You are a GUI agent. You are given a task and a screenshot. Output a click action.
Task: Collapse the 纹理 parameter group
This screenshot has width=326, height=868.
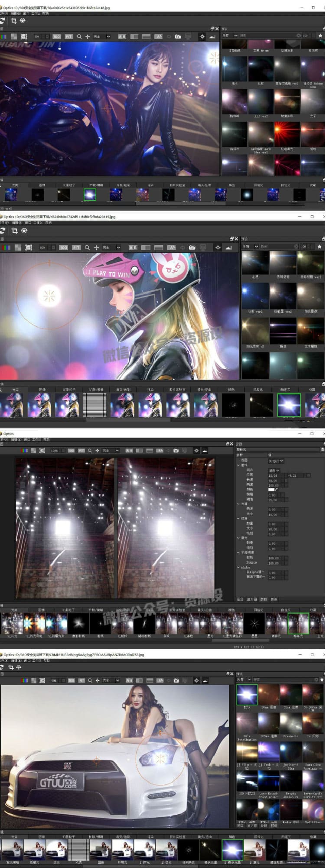tap(238, 518)
